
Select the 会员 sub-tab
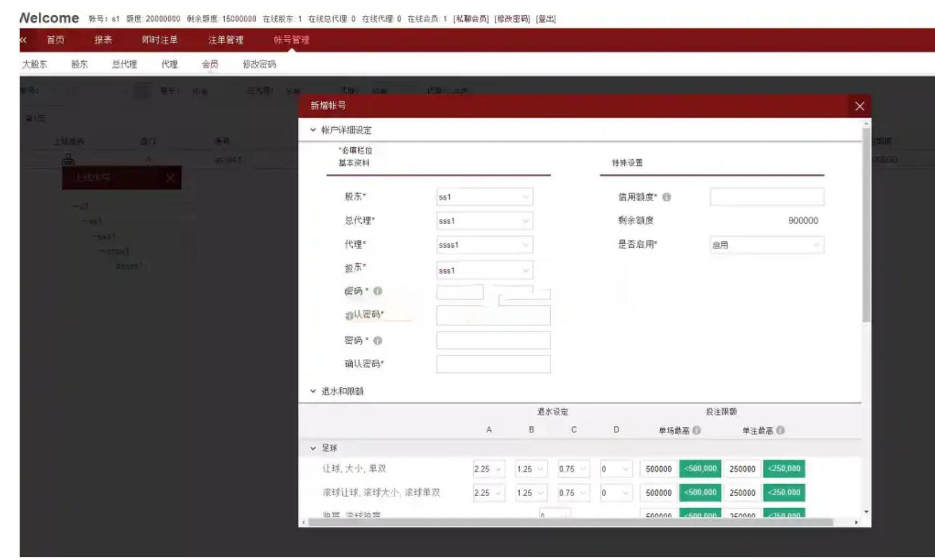[x=210, y=64]
